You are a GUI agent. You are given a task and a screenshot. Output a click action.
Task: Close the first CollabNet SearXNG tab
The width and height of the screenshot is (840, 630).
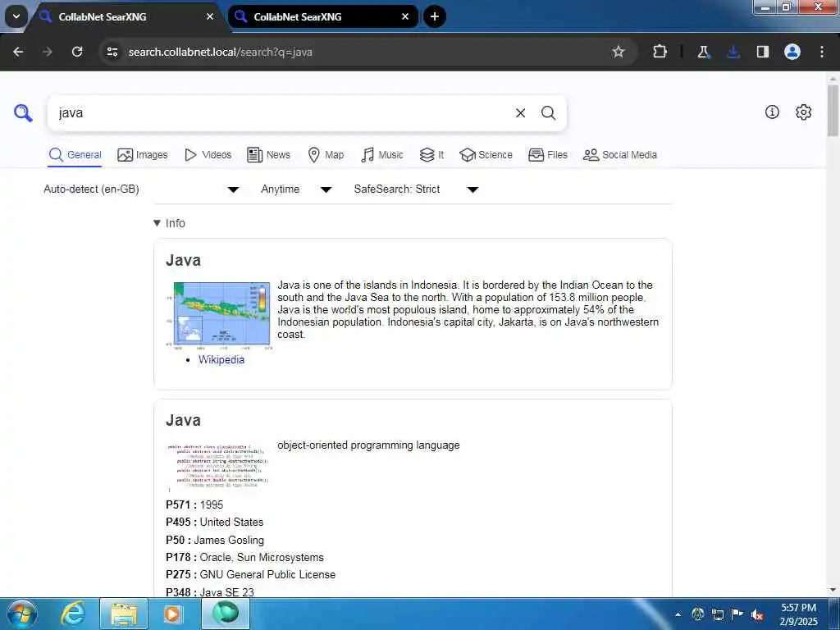pos(210,16)
